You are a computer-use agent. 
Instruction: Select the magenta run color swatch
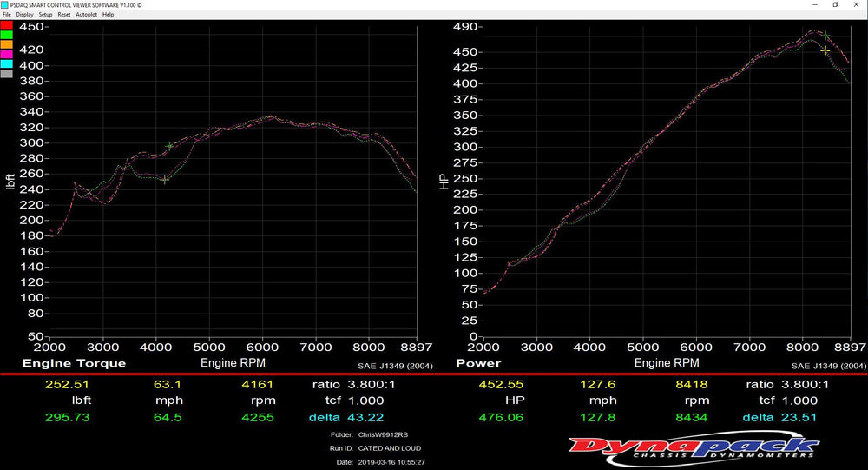pyautogui.click(x=6, y=55)
